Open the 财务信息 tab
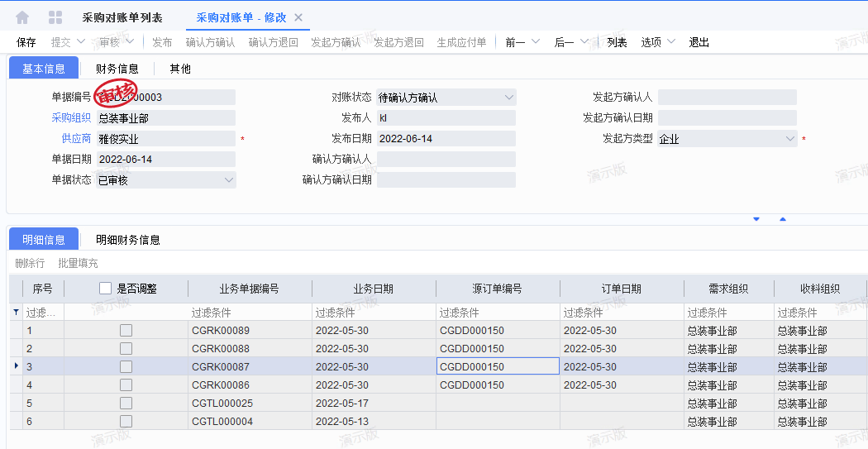868x449 pixels. (x=117, y=69)
